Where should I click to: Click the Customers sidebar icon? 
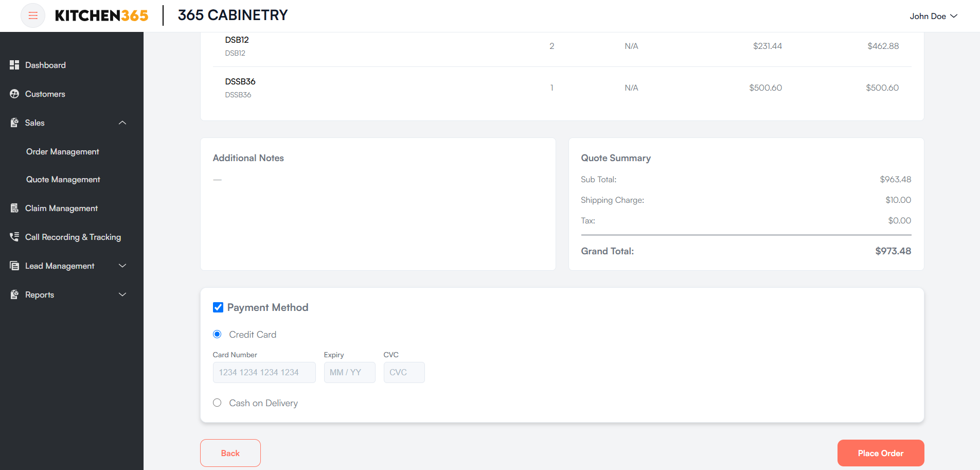click(x=14, y=94)
